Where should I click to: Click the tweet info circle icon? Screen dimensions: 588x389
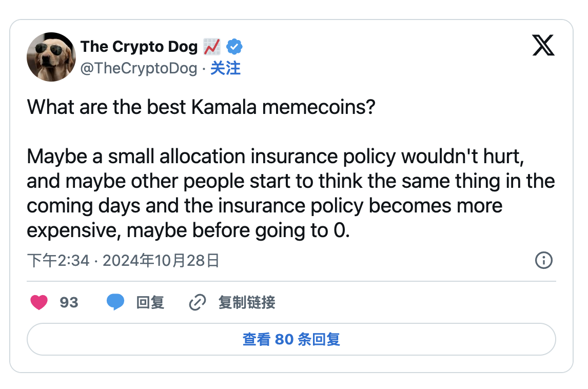click(543, 261)
